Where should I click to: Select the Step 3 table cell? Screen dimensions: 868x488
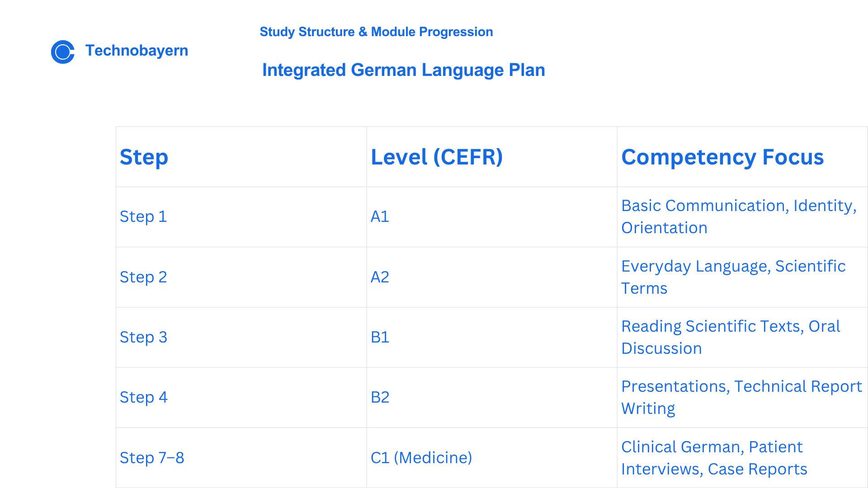pos(241,338)
